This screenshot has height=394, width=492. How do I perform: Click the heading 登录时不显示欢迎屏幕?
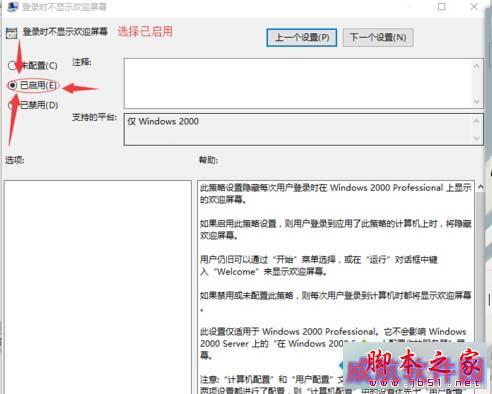(x=65, y=32)
